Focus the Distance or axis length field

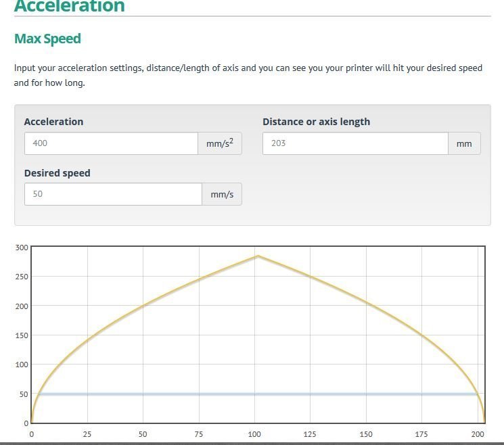tap(354, 143)
